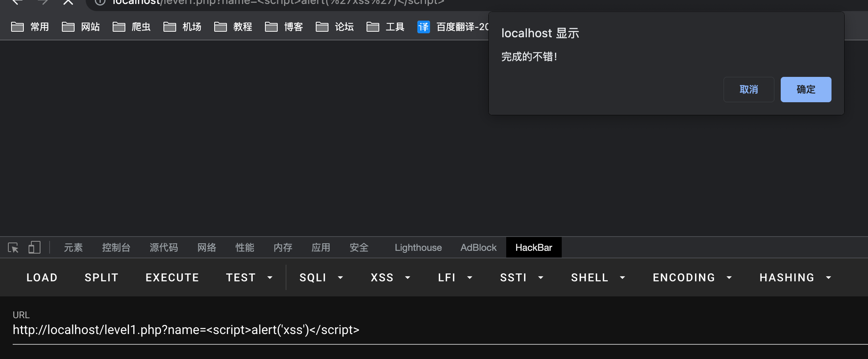
Task: Stop page loading with X button
Action: tap(68, 2)
